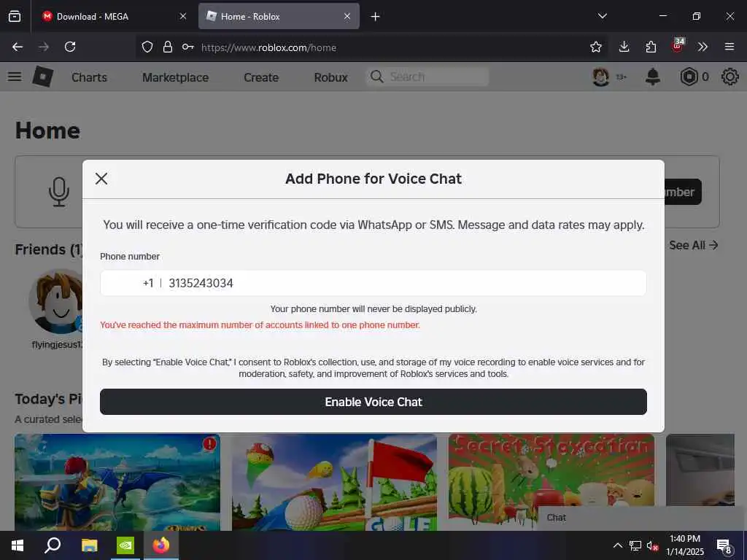Click the Enable Voice Chat button
The image size is (747, 560).
point(373,402)
